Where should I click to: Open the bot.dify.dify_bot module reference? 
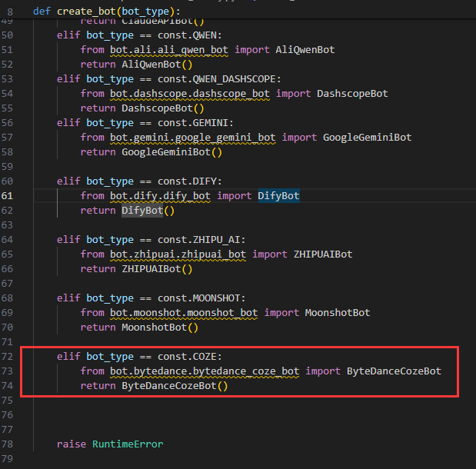point(160,196)
